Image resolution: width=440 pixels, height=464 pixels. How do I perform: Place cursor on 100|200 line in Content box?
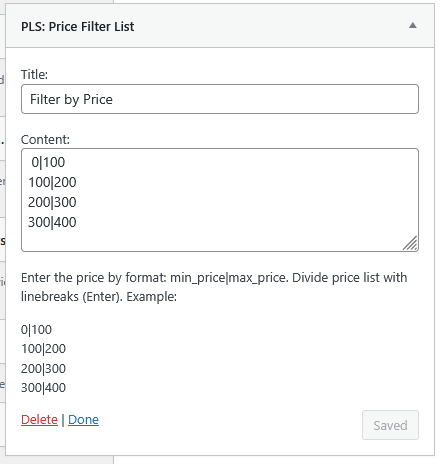52,182
